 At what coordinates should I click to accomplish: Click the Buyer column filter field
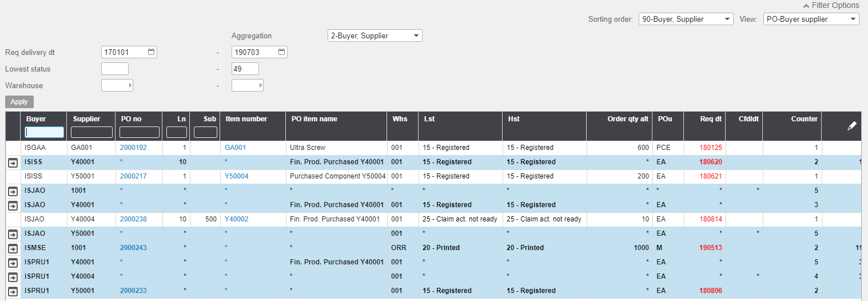[44, 132]
